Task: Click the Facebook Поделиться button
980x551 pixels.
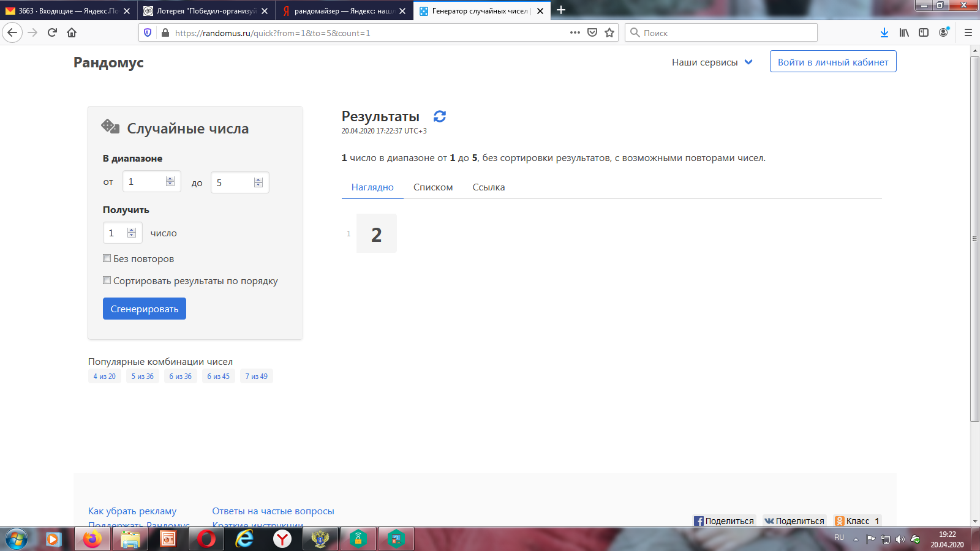Action: click(x=725, y=521)
